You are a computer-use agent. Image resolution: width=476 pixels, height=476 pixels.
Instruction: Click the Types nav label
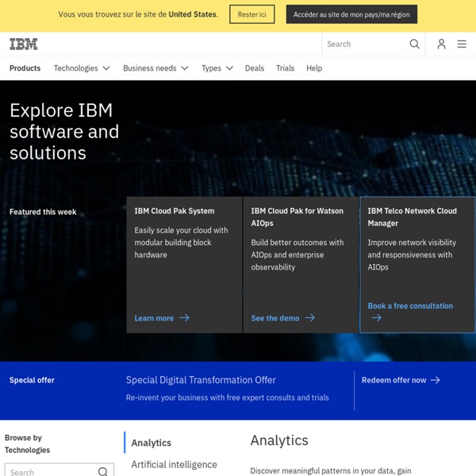pos(211,68)
